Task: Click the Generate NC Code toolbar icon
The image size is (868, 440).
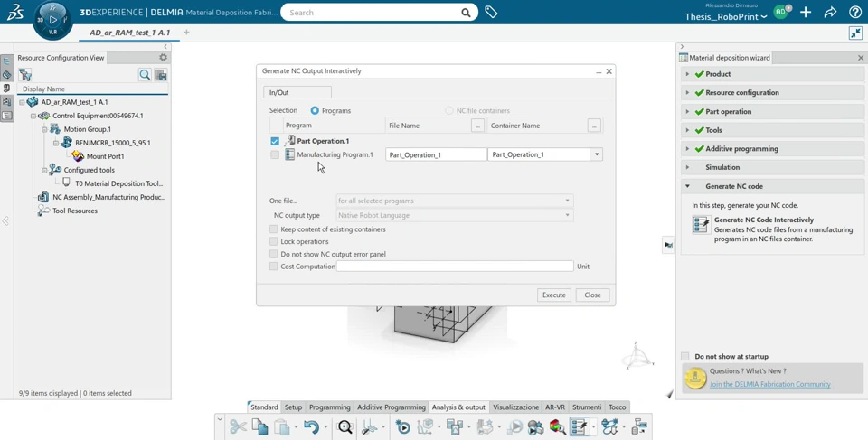Action: (579, 426)
